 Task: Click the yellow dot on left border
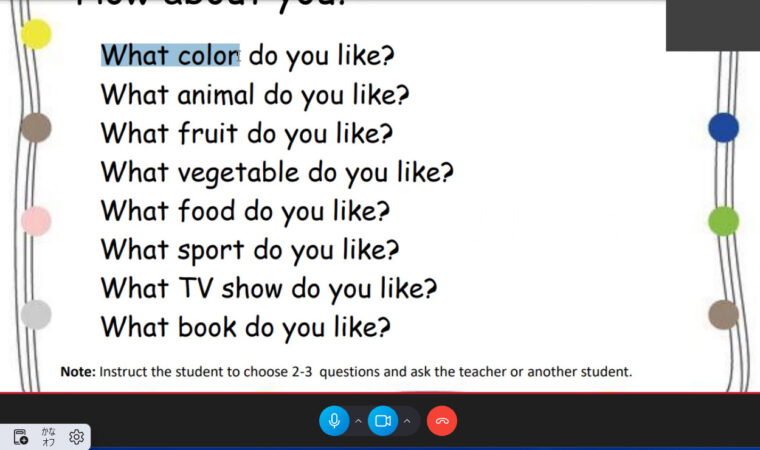36,34
